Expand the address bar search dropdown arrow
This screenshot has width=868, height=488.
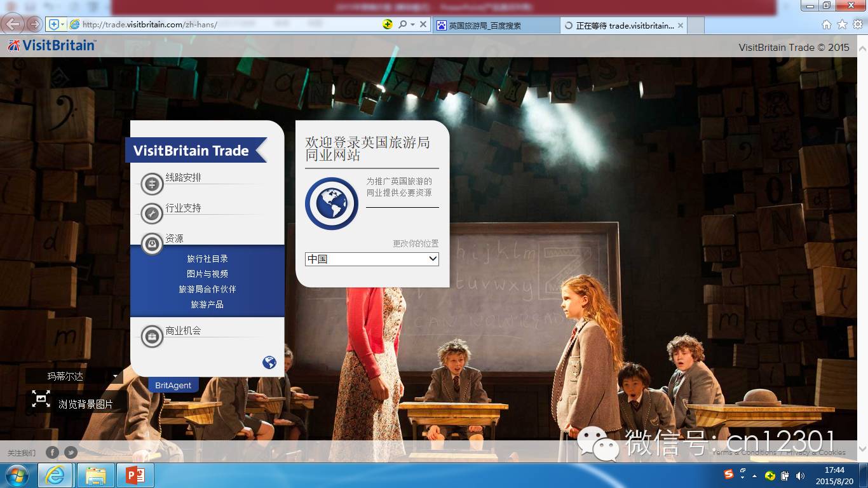coord(412,24)
